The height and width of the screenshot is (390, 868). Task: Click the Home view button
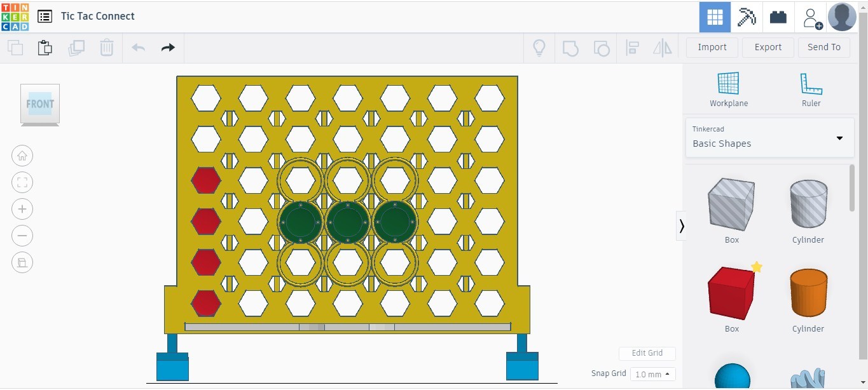pos(22,156)
